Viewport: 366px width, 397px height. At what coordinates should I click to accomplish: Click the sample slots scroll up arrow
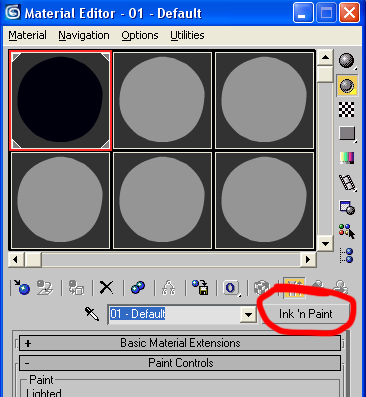tap(325, 58)
